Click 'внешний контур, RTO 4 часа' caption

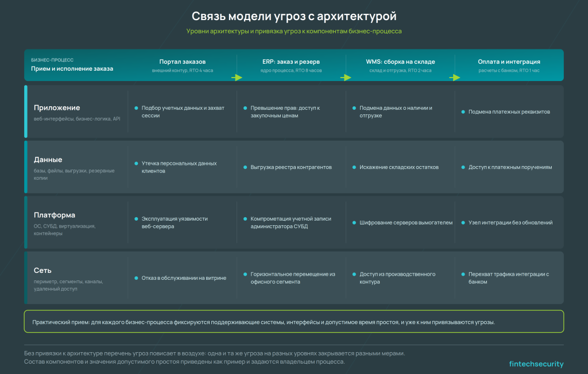[x=182, y=71]
